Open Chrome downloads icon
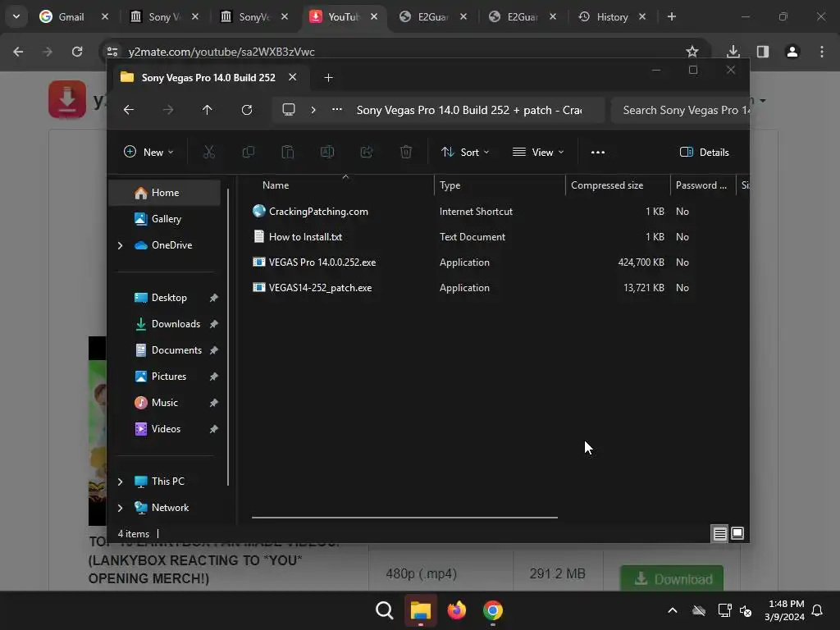The width and height of the screenshot is (840, 630). [x=733, y=52]
